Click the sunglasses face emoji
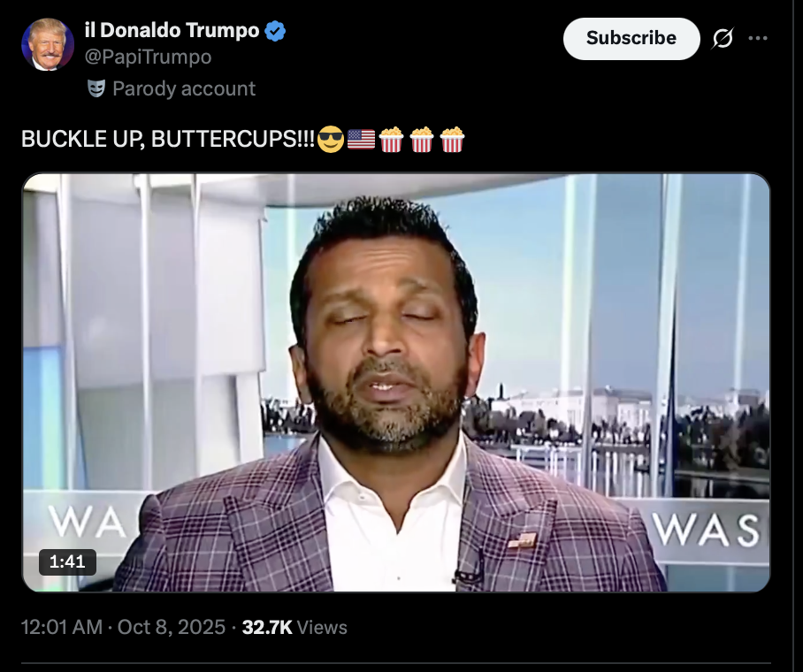Image resolution: width=803 pixels, height=672 pixels. [x=331, y=140]
